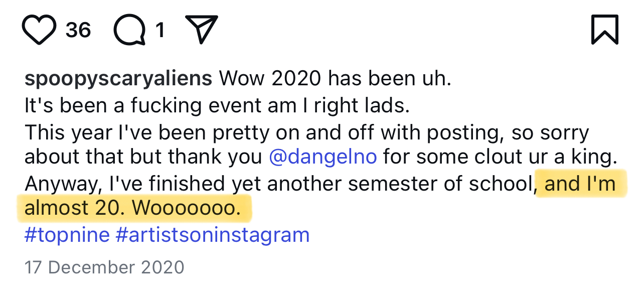Share the post with the paper plane icon
Screen dimensions: 644x295
pos(201,29)
